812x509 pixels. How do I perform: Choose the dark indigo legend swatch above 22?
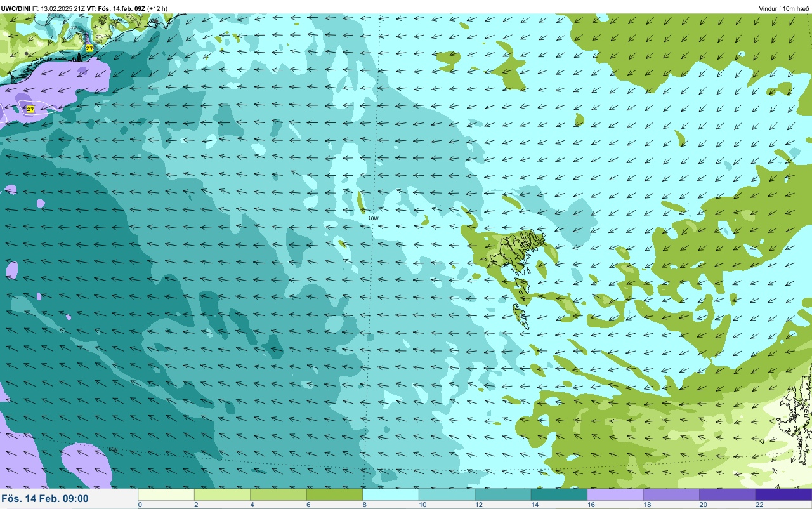click(783, 494)
